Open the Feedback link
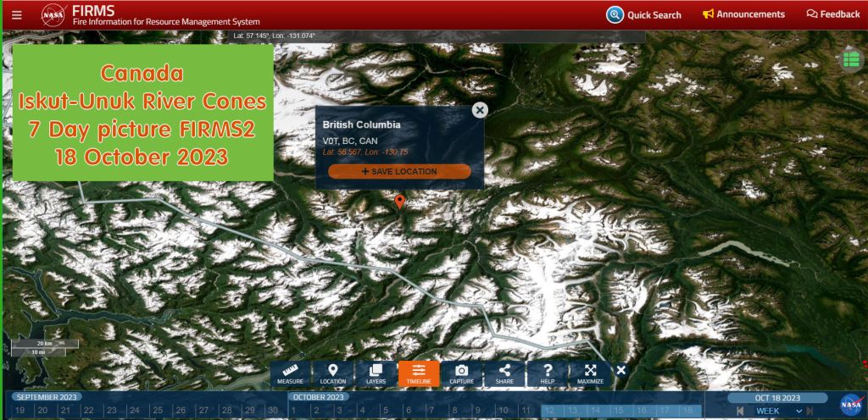This screenshot has height=420, width=868. click(x=833, y=14)
